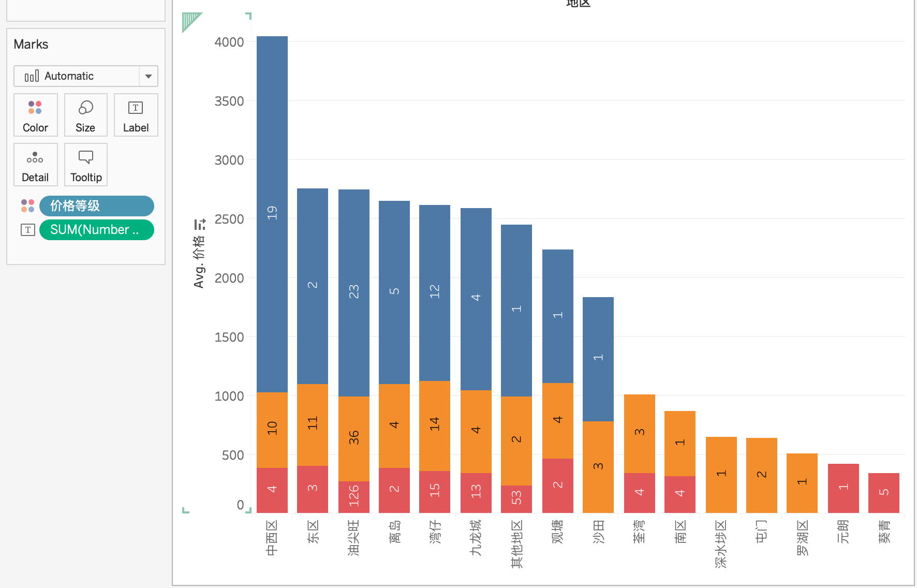Click the 湾仔 x-axis label
This screenshot has height=588, width=917.
click(x=435, y=532)
